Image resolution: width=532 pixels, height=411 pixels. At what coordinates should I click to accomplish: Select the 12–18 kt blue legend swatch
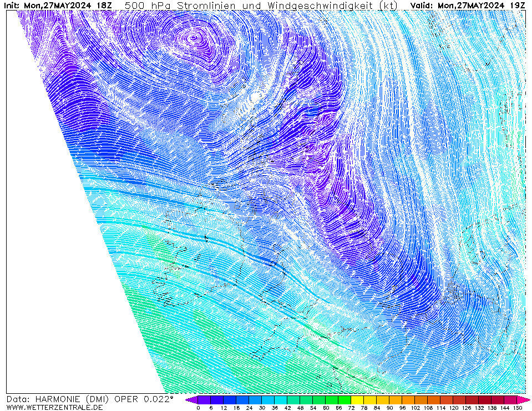tap(230, 400)
